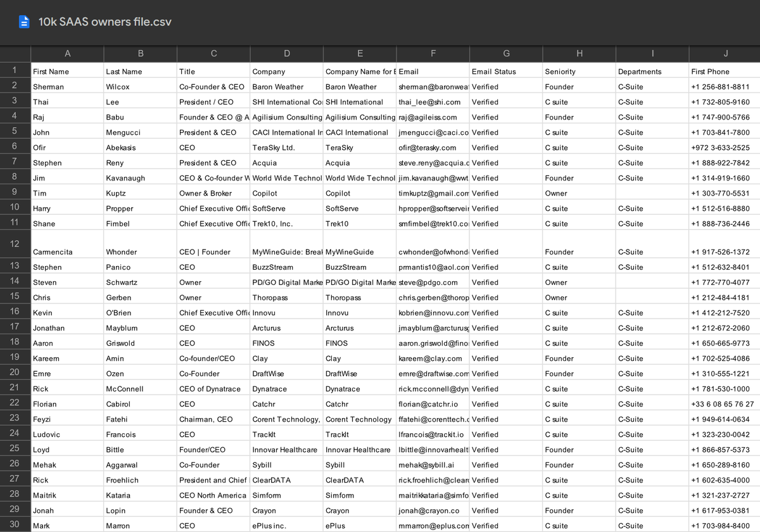Click the Chairman, CEO title cell
Image resolution: width=760 pixels, height=532 pixels.
click(x=213, y=419)
